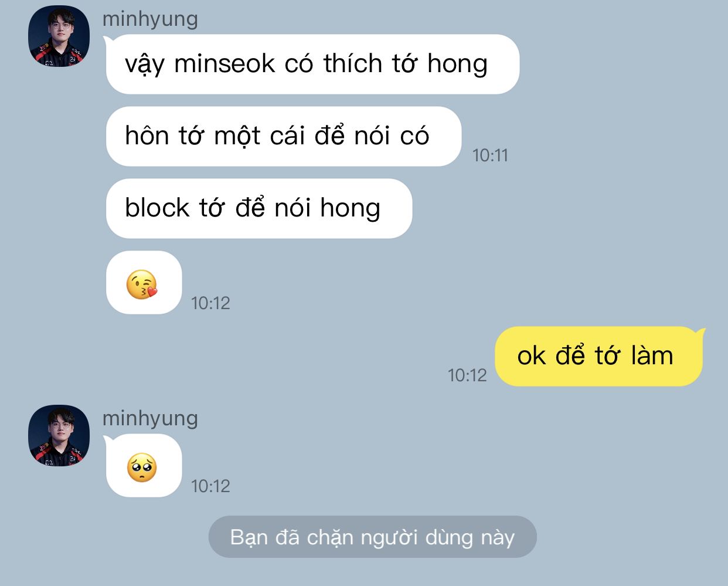This screenshot has width=728, height=586.
Task: Click the 10:12 timestamp beside kissing emoji
Action: tap(210, 303)
